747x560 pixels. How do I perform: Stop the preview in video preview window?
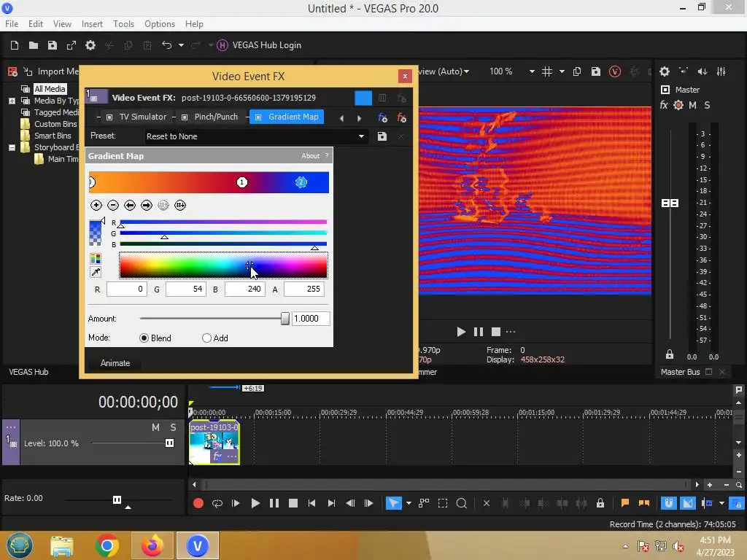click(496, 332)
